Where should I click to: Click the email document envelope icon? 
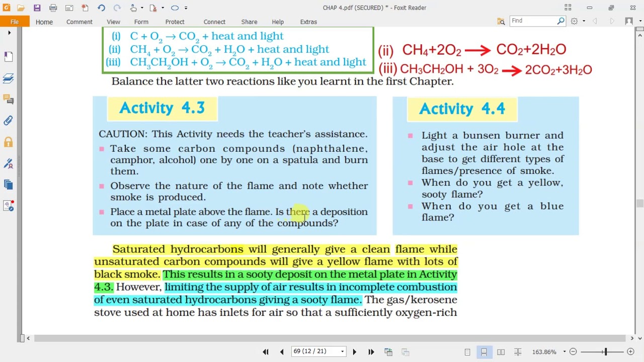click(x=69, y=8)
